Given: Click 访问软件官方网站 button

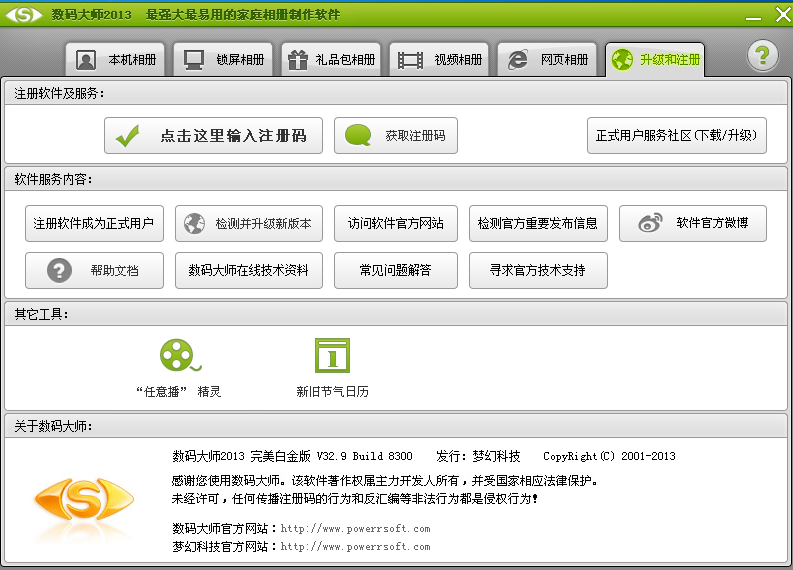Looking at the screenshot, I should [396, 223].
